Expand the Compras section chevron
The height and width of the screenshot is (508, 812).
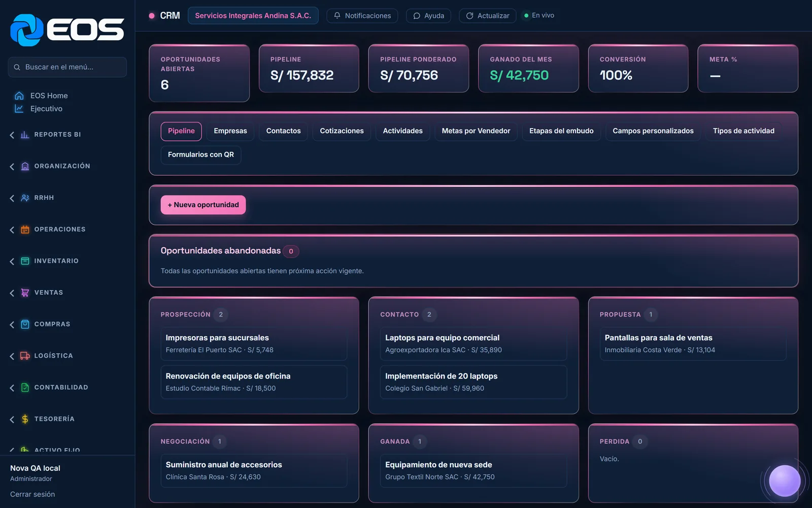(12, 325)
